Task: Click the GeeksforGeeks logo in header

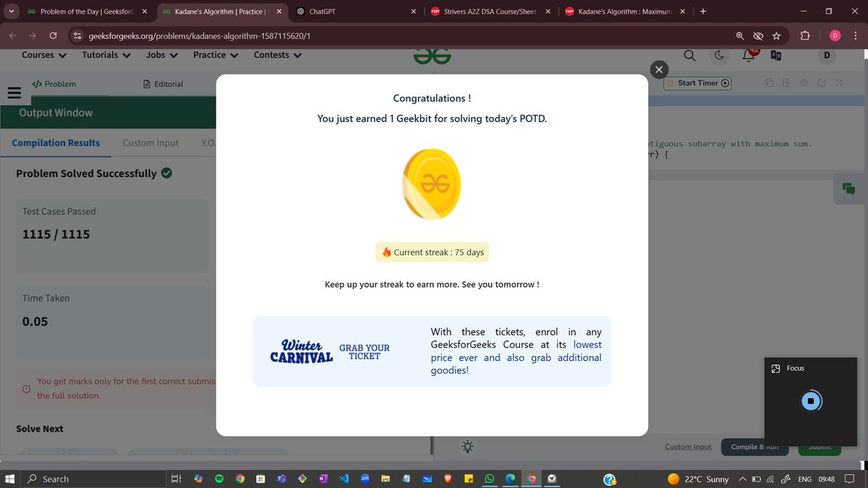Action: pyautogui.click(x=433, y=56)
